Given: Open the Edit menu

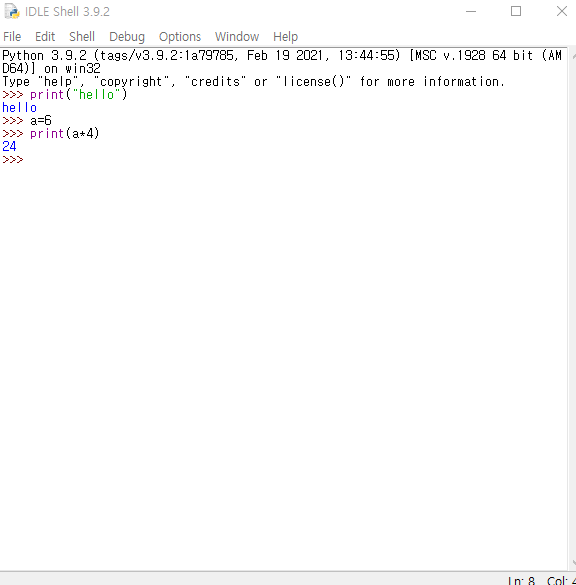Looking at the screenshot, I should (45, 37).
